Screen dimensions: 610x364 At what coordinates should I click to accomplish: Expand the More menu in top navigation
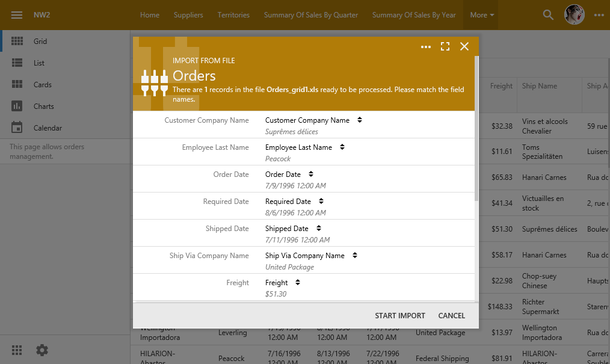482,15
